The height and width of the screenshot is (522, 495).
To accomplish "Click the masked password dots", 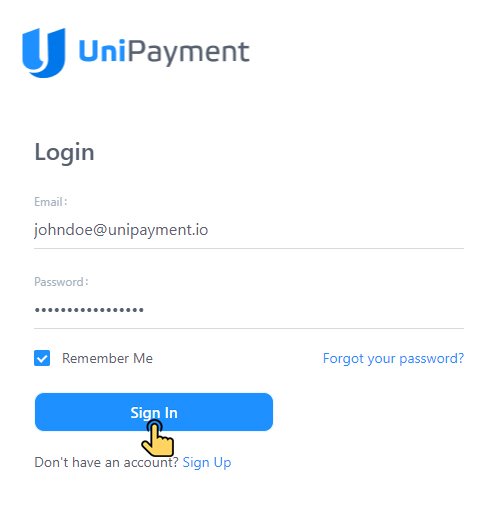I will pyautogui.click(x=89, y=310).
